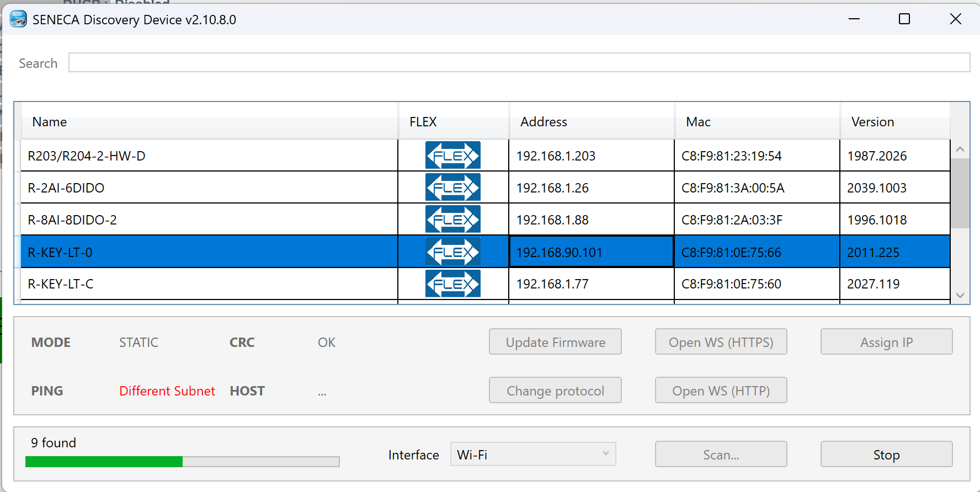Click address cell 192.168.1.26
This screenshot has height=492, width=980.
click(x=592, y=188)
